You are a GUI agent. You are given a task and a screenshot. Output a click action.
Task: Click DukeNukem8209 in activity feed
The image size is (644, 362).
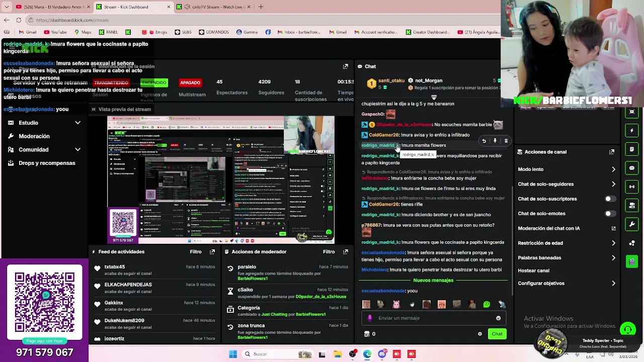click(x=124, y=320)
